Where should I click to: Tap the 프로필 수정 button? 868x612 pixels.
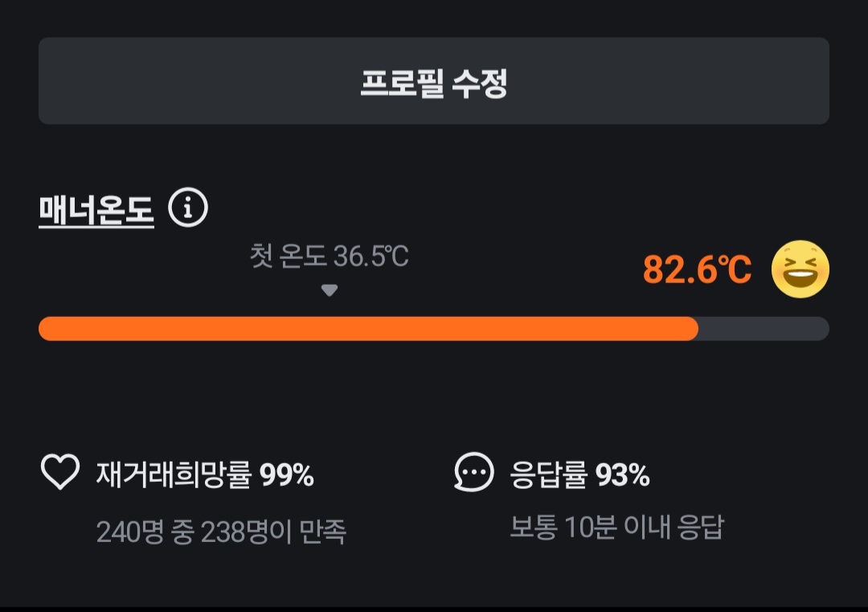pos(434,81)
